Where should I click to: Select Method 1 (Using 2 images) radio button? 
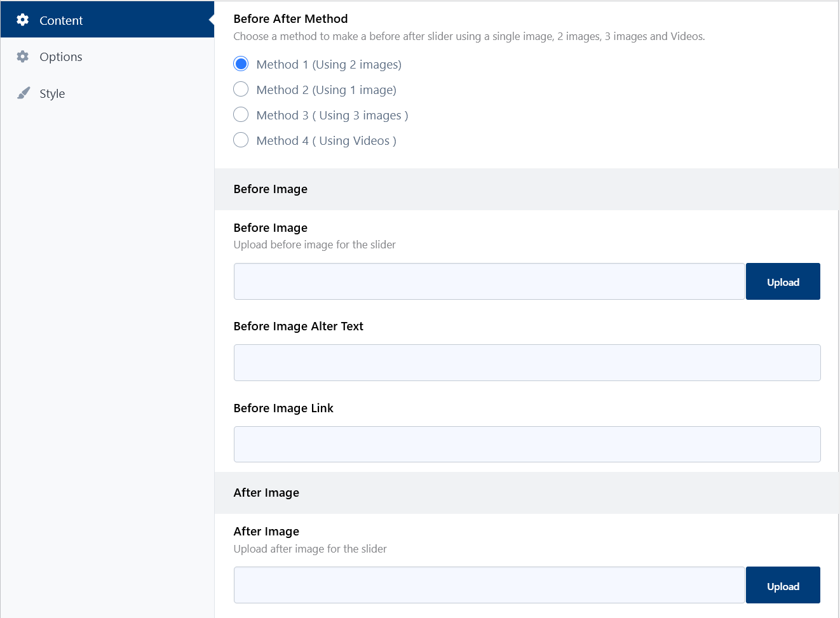[241, 64]
